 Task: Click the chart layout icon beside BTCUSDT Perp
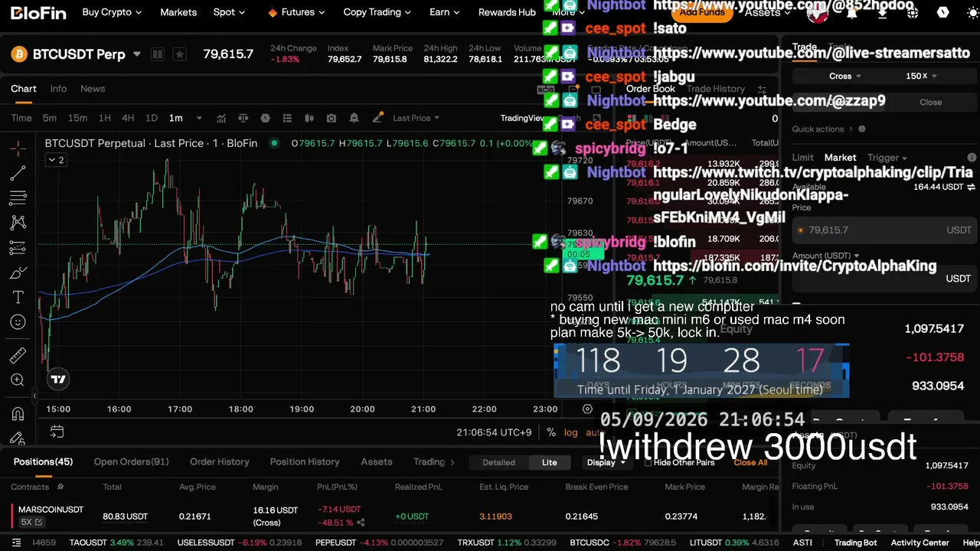[157, 54]
